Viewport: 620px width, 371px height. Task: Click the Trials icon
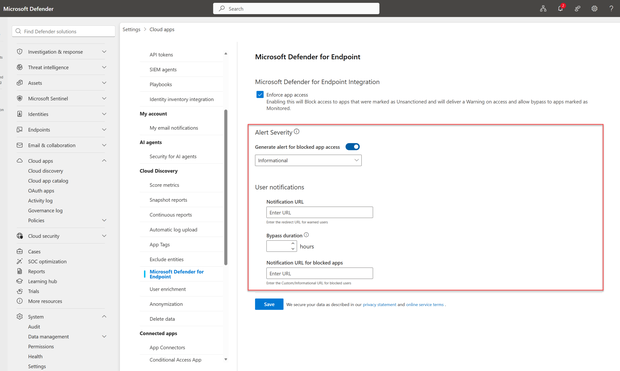[19, 291]
